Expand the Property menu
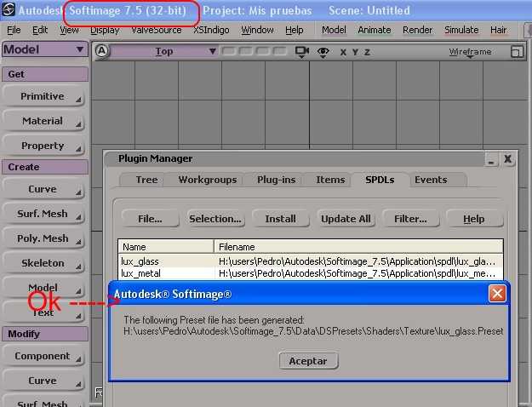Image resolution: width=532 pixels, height=407 pixels. click(43, 146)
